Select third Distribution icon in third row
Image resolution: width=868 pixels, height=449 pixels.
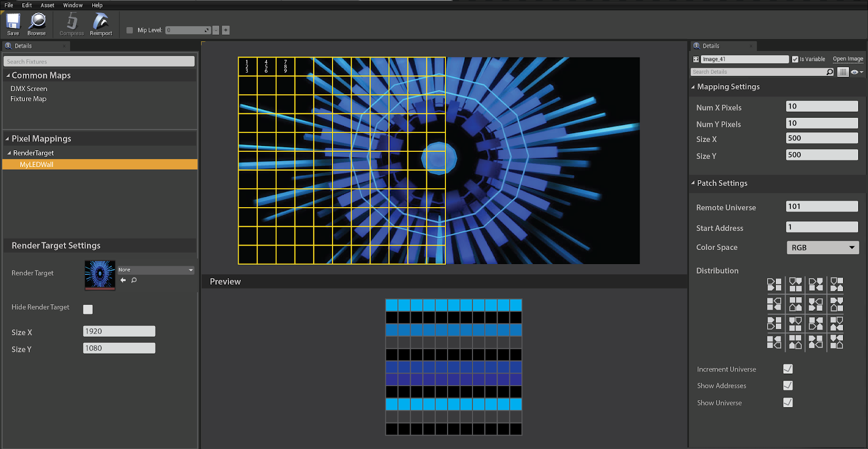click(816, 323)
